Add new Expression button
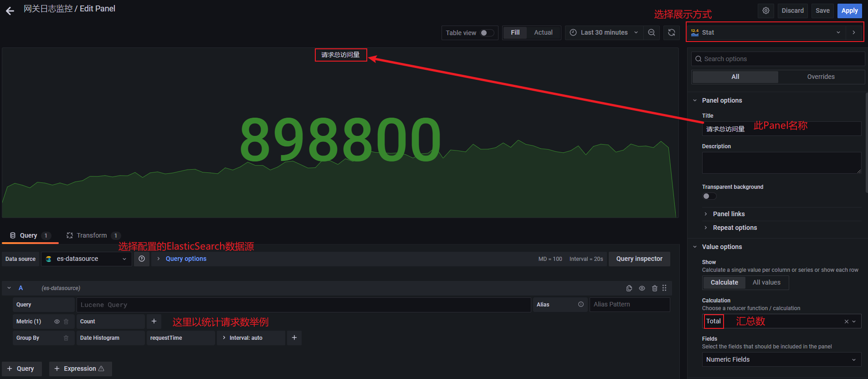Screen dimensions: 868x379 click(80, 369)
